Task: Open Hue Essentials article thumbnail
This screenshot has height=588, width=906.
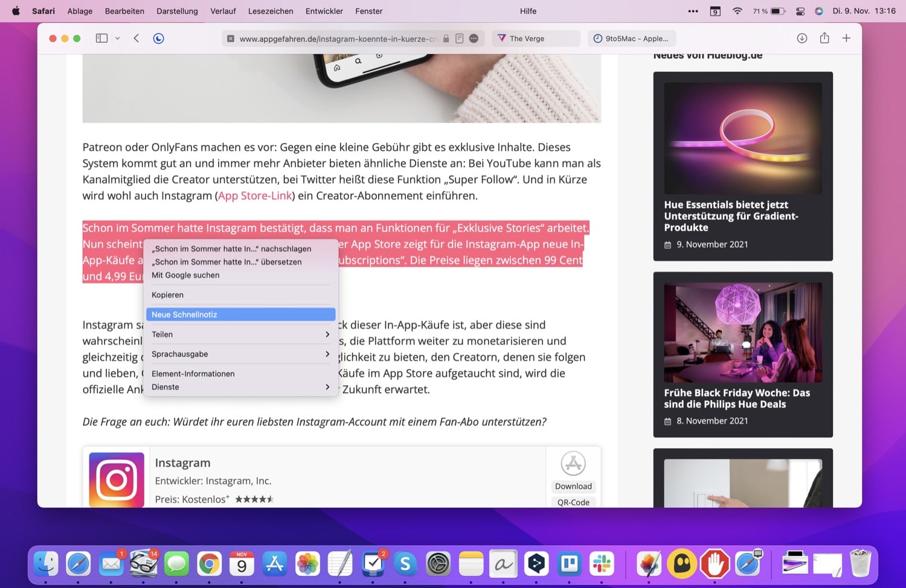Action: 742,138
